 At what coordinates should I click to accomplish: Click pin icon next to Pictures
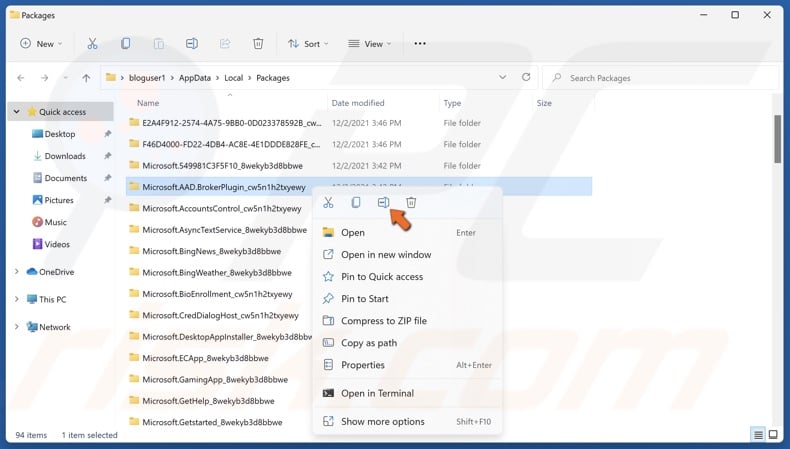107,201
